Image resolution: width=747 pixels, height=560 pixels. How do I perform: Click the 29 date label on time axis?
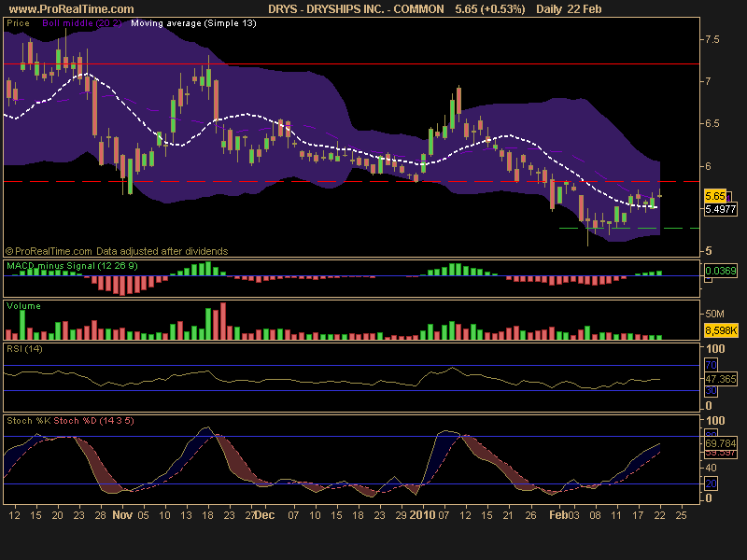[402, 515]
